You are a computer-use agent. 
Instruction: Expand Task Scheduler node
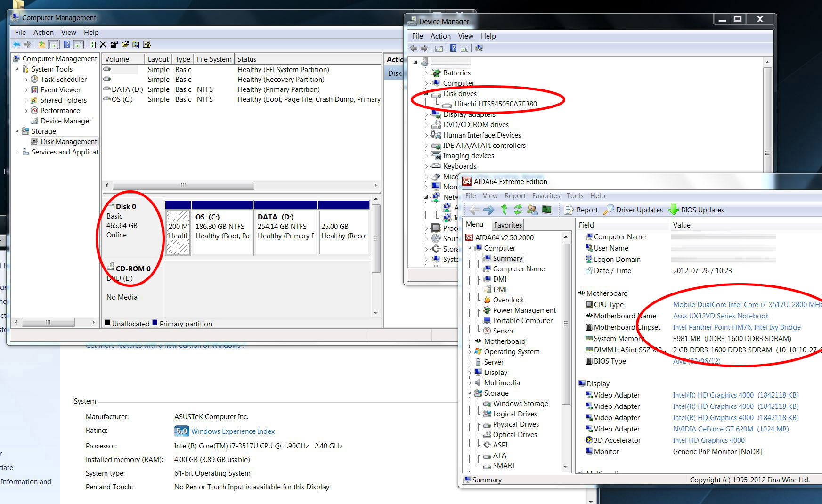(26, 80)
